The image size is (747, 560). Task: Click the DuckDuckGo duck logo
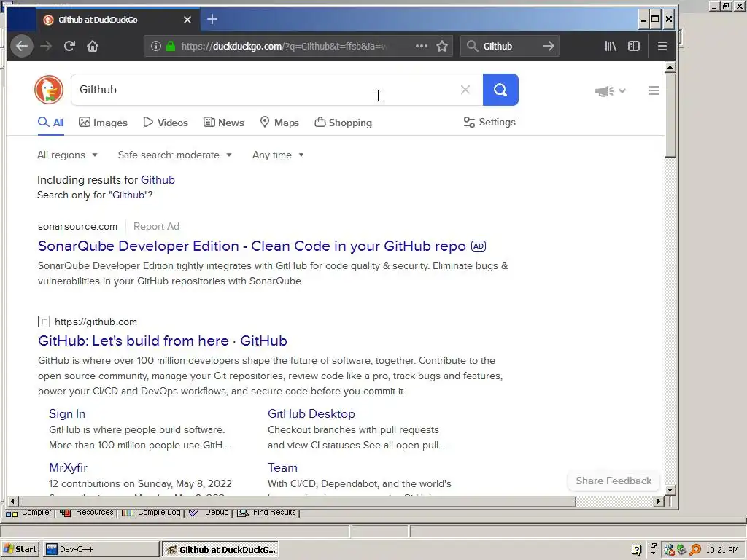point(49,90)
